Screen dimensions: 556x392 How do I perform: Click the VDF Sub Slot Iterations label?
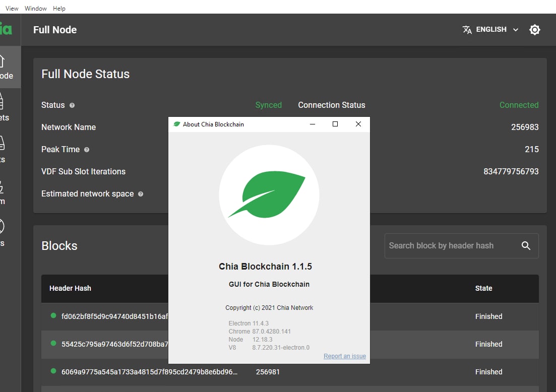[x=83, y=171]
